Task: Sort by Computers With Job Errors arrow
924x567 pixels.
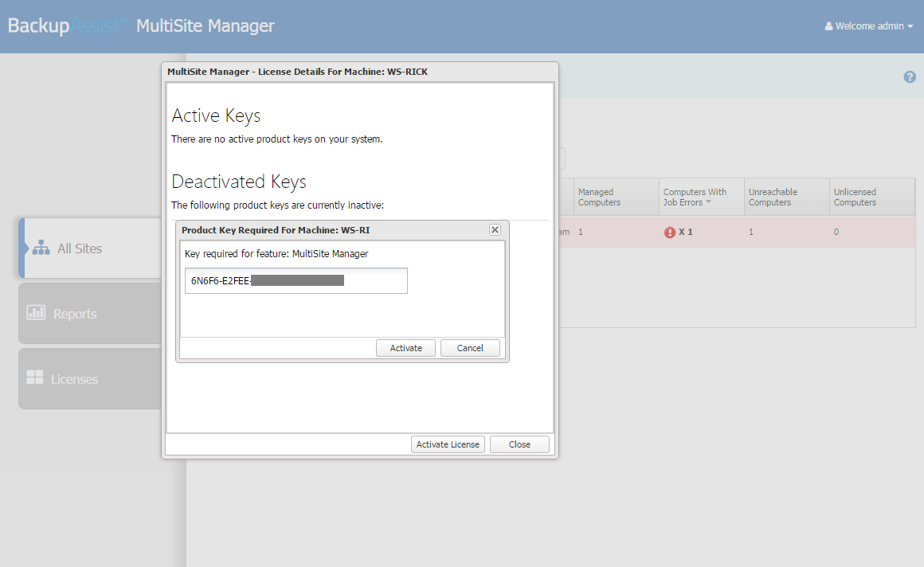Action: (709, 202)
